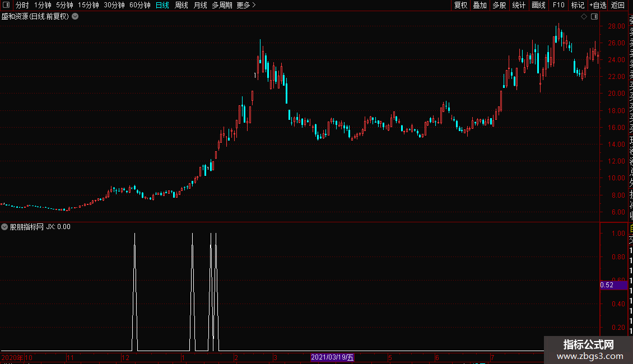Expand the 更多 periods menu
The width and height of the screenshot is (633, 364).
(246, 5)
